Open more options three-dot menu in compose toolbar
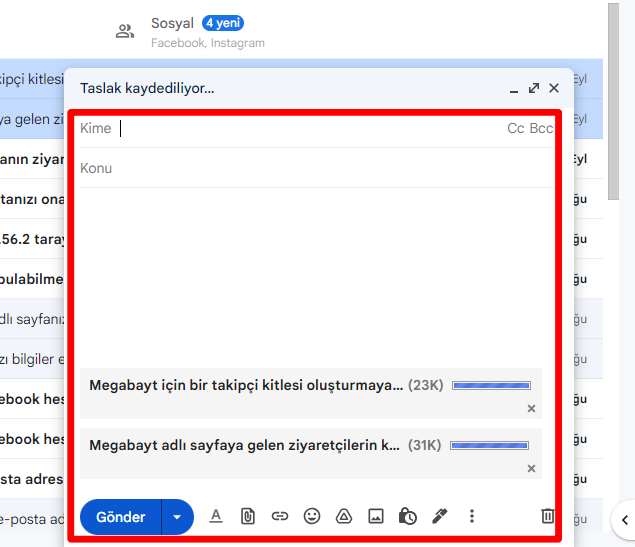This screenshot has height=547, width=635. tap(472, 516)
